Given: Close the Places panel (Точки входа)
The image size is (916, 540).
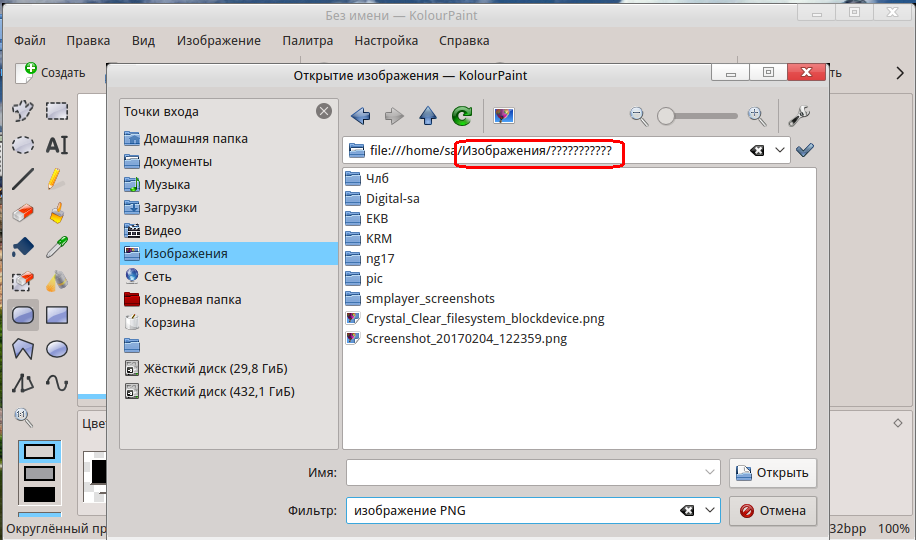Looking at the screenshot, I should pyautogui.click(x=324, y=111).
